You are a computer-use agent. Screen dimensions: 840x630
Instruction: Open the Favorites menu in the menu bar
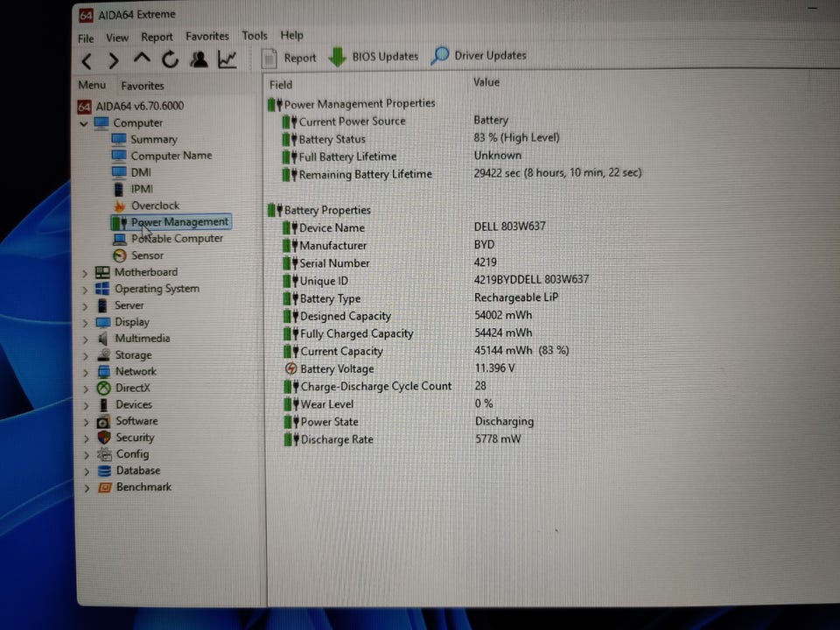tap(207, 36)
